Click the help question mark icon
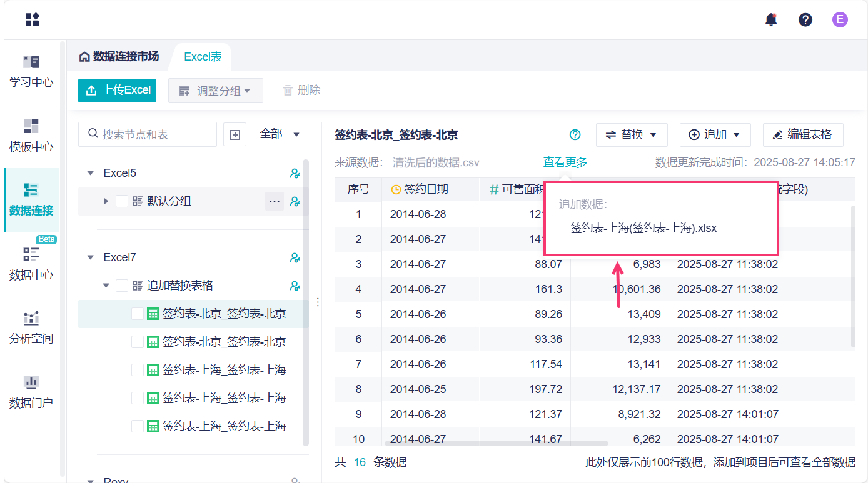Screen dimensions: 868x483 [805, 20]
